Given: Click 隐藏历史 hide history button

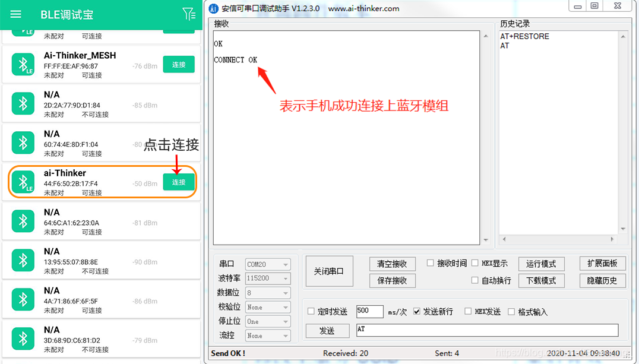Looking at the screenshot, I should pos(602,281).
